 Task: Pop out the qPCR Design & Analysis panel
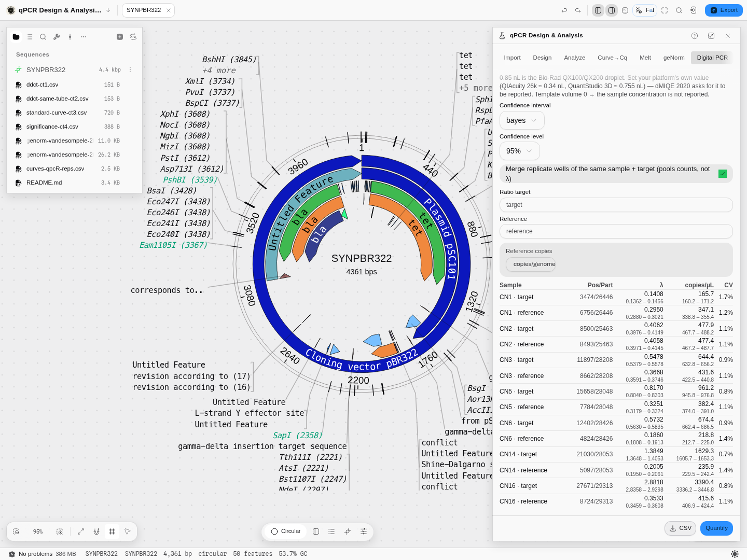pyautogui.click(x=711, y=36)
